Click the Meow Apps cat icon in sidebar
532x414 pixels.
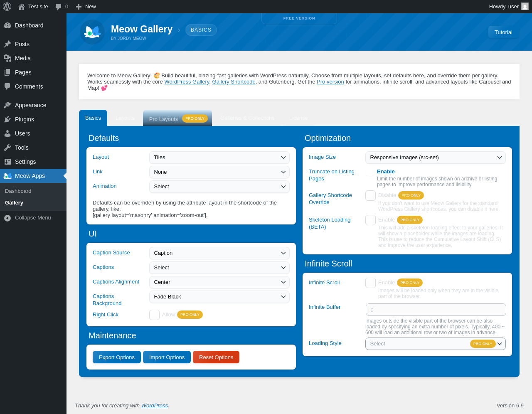7,176
